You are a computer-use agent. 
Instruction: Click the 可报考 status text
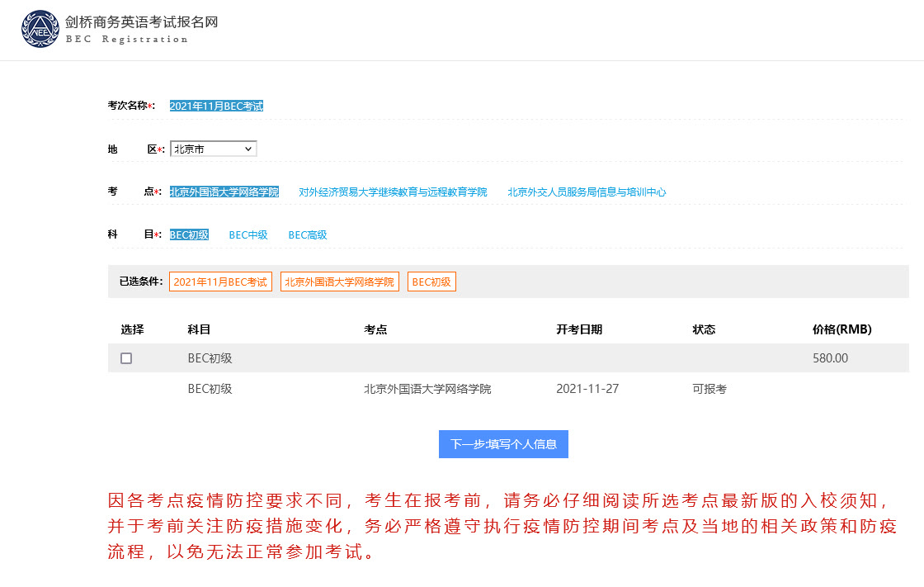706,388
